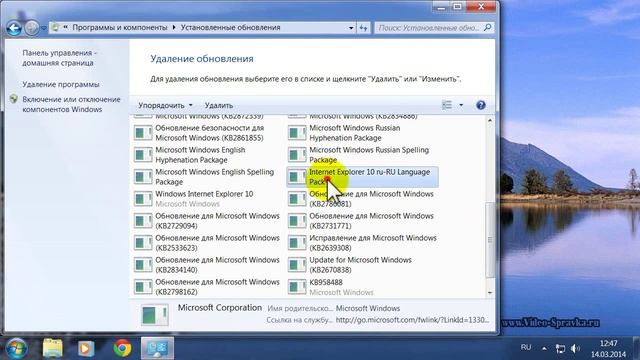640x360 pixels.
Task: Click KB958488 entry text
Action: tap(326, 282)
